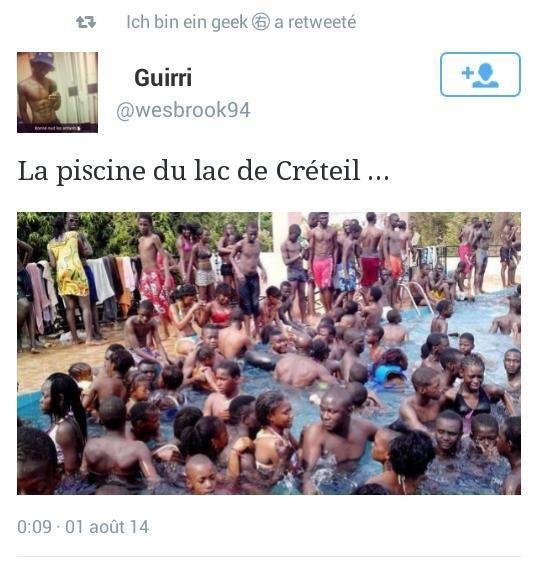Tap the plus sign in follow button
Screen dimensions: 539x562
[468, 73]
